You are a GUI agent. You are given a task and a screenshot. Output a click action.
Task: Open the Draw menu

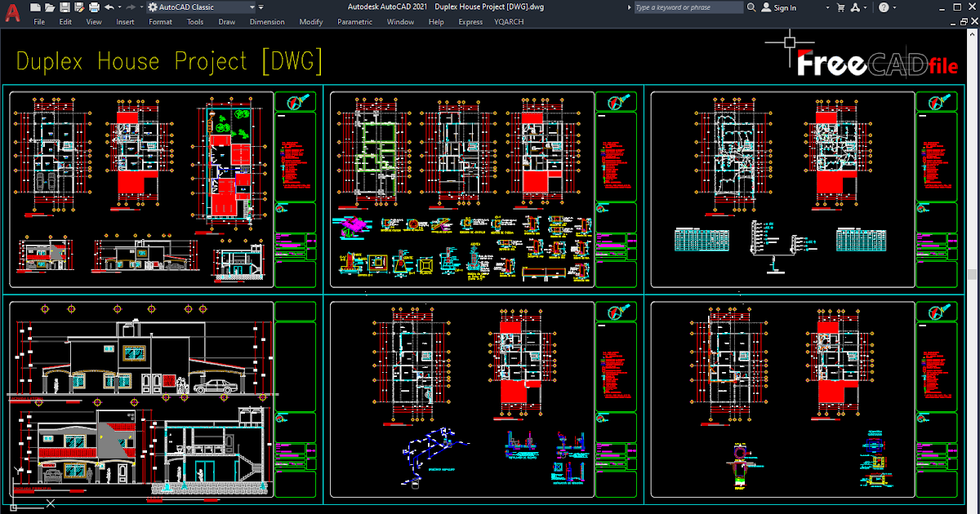(226, 22)
